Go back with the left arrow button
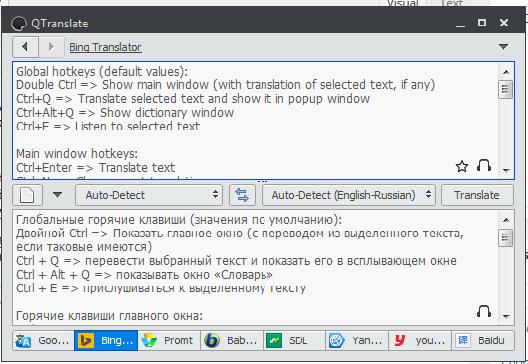This screenshot has height=364, width=528. (25, 47)
